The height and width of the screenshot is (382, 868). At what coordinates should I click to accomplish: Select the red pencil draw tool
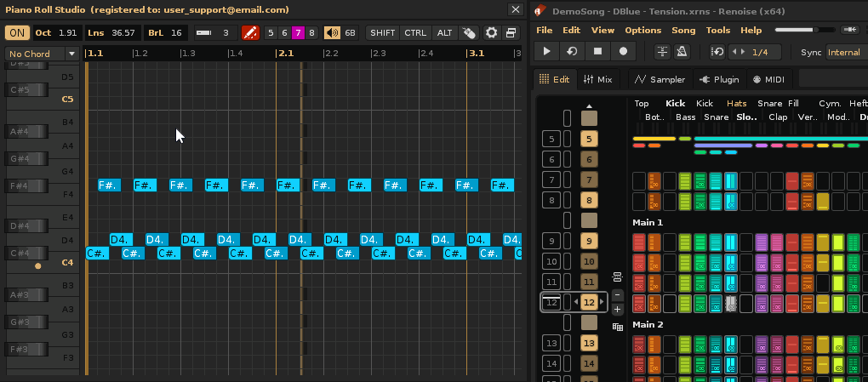pos(249,33)
